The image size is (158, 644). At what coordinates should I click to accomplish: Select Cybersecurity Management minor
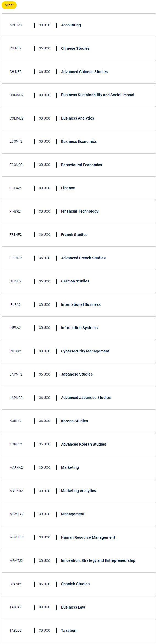point(79,351)
